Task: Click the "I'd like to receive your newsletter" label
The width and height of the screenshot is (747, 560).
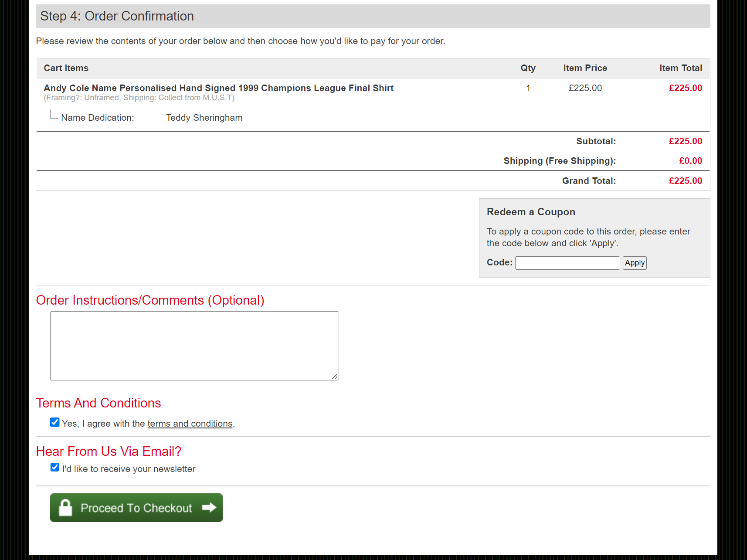Action: [129, 469]
